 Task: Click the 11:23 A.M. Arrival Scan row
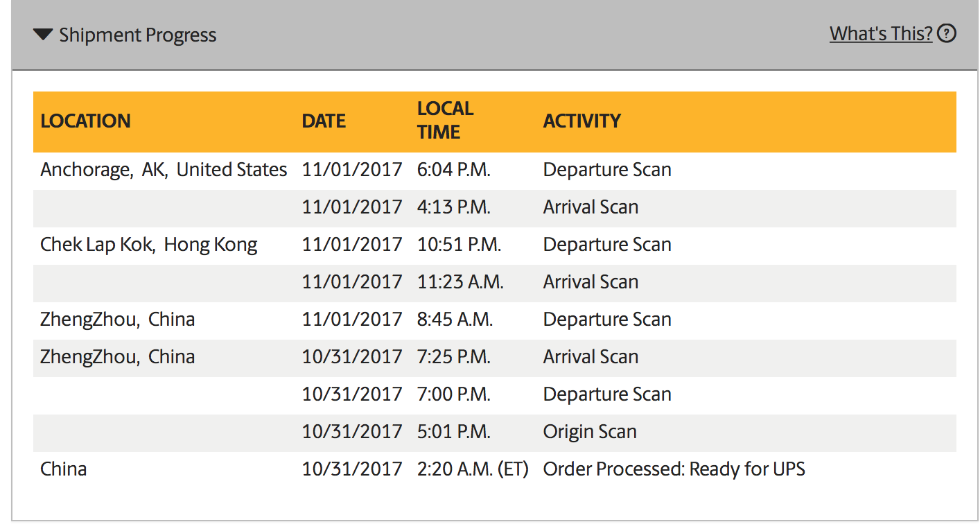[495, 283]
